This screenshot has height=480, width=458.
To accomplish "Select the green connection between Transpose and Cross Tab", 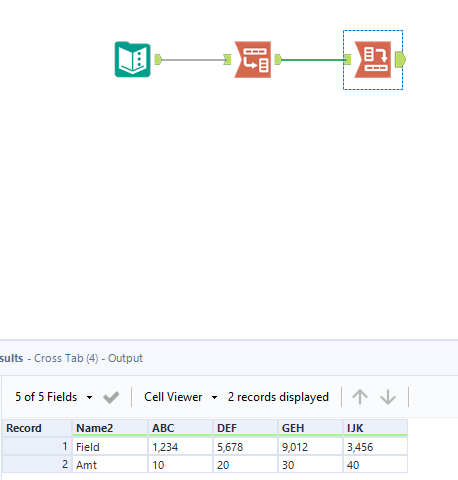I will [313, 60].
